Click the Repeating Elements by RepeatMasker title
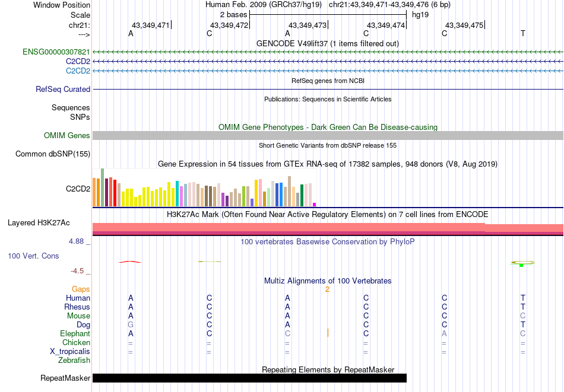The width and height of the screenshot is (564, 392). tap(328, 369)
